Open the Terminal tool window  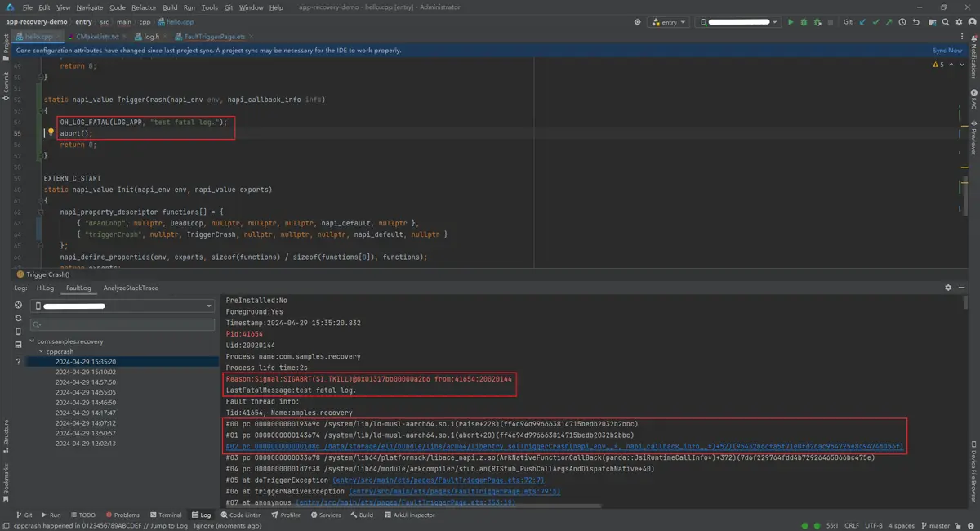165,515
